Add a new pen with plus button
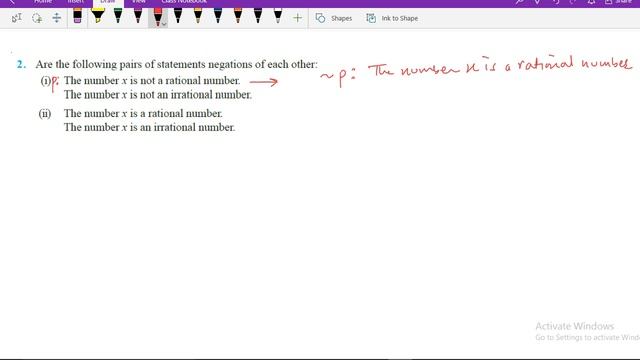The image size is (640, 360). point(298,18)
